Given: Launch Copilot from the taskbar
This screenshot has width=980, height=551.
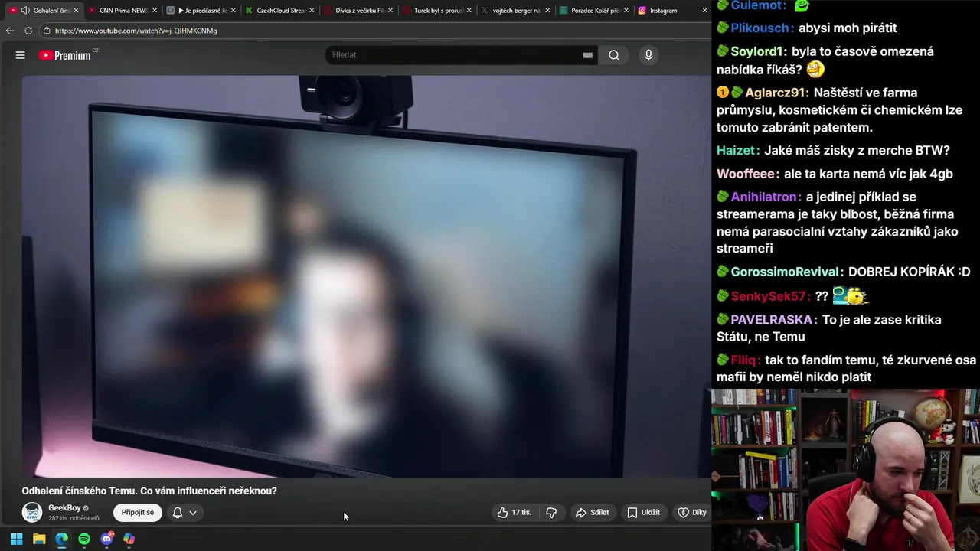Looking at the screenshot, I should pyautogui.click(x=129, y=539).
